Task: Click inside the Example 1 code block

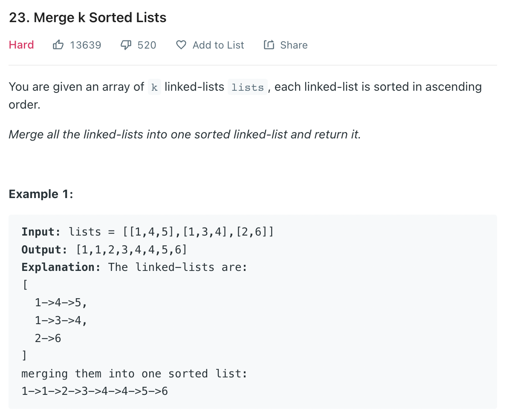Action: point(252,311)
